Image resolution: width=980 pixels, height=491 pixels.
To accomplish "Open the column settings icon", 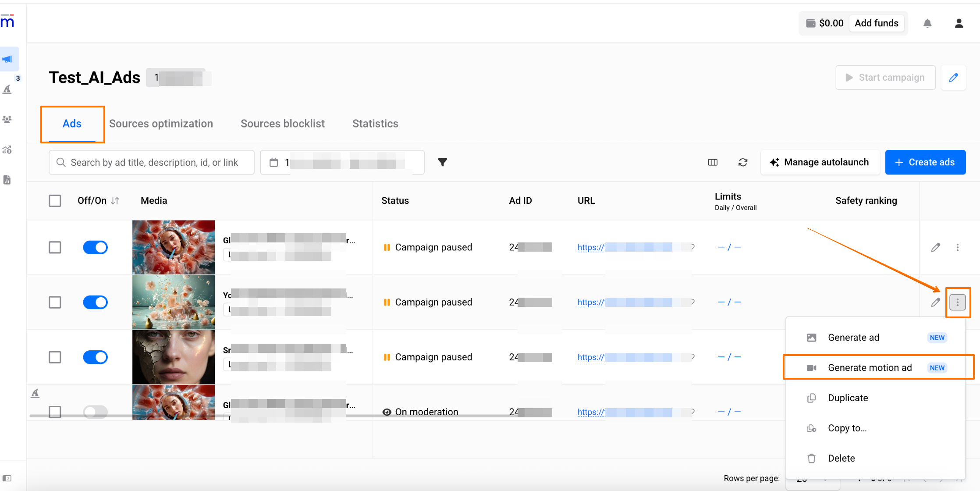I will pos(713,162).
